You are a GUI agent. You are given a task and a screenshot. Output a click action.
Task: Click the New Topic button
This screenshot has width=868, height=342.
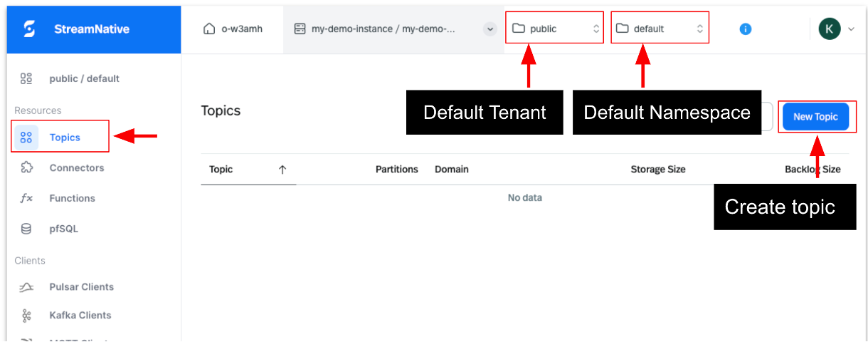coord(815,117)
